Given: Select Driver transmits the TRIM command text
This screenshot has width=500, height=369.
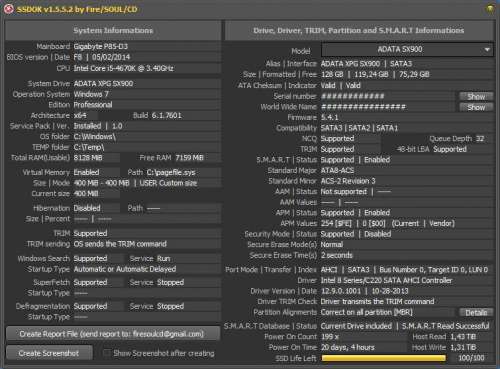Looking at the screenshot, I should pyautogui.click(x=378, y=301).
